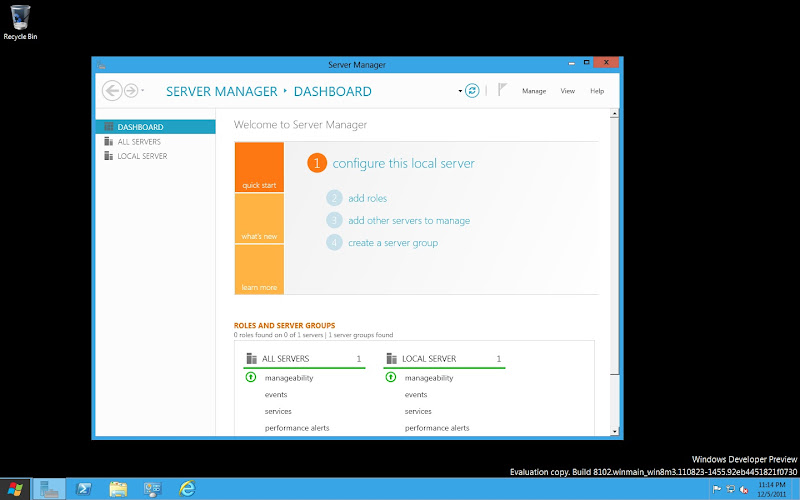The height and width of the screenshot is (500, 800).
Task: Click manageability under All Servers
Action: (289, 378)
